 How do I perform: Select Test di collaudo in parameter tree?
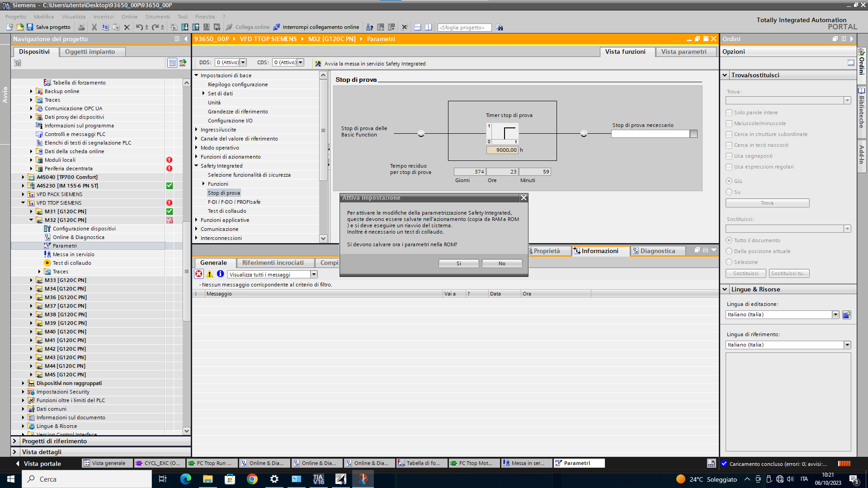[227, 211]
